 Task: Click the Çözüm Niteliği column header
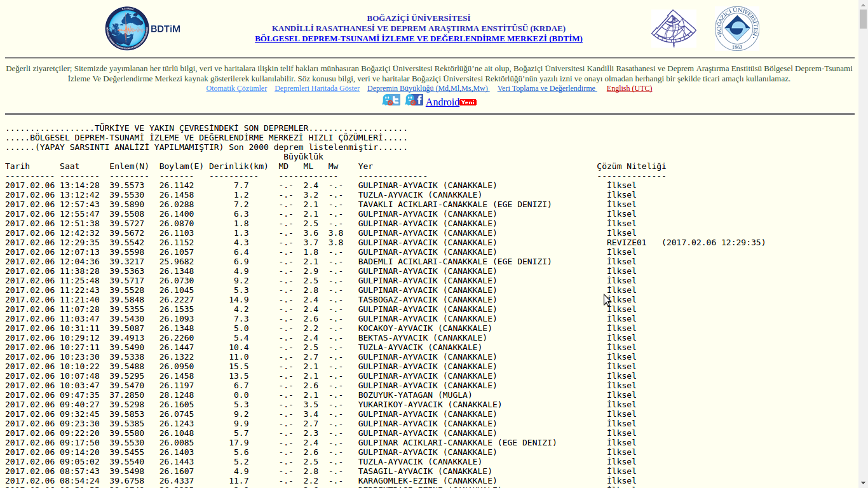pos(632,166)
